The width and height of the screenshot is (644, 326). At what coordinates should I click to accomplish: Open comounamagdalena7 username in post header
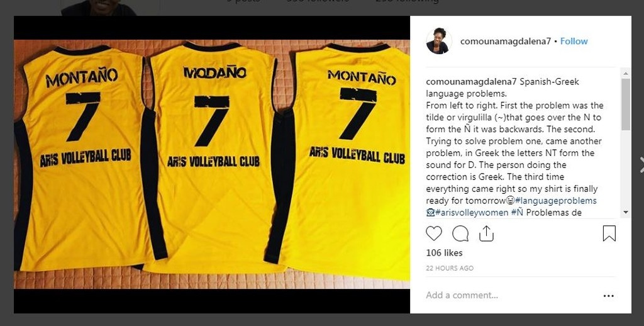coord(505,41)
